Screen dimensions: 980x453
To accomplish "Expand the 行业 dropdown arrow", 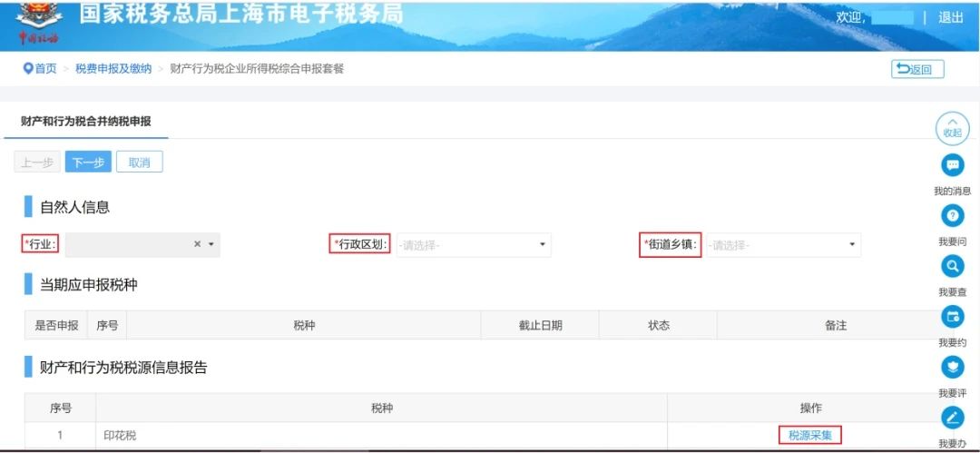I will (x=211, y=244).
